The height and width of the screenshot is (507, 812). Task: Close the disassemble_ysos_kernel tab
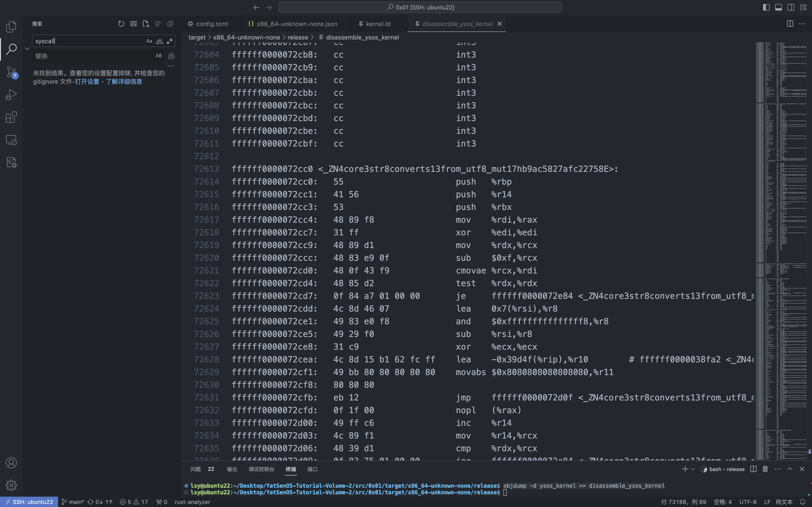point(499,24)
